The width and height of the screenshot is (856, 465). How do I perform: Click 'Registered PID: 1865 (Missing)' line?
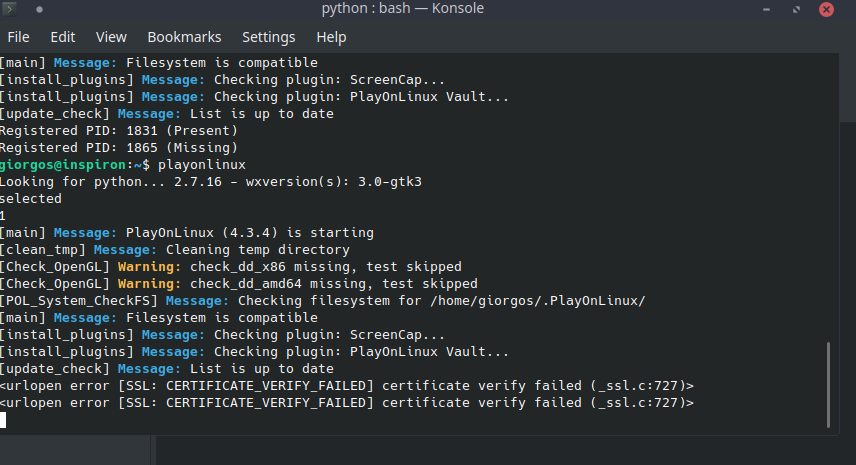click(119, 148)
